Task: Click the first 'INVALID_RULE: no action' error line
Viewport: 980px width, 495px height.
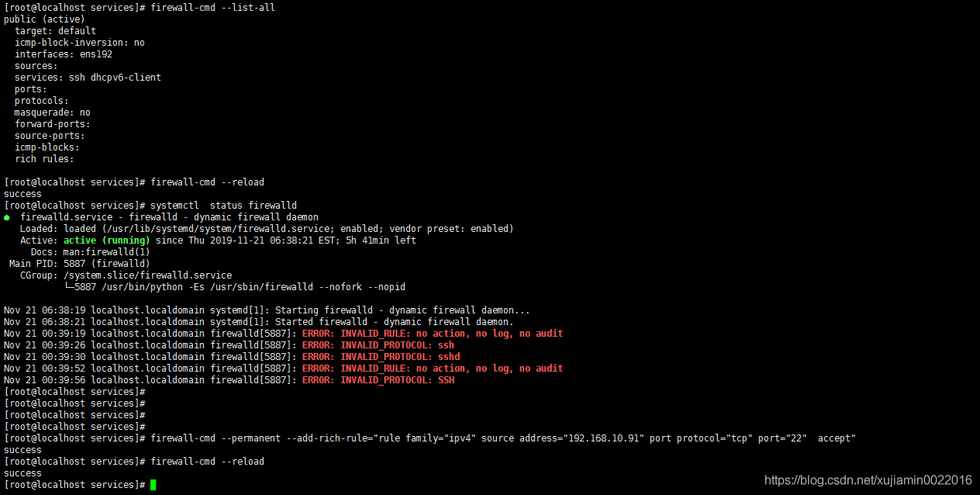Action: coord(433,334)
